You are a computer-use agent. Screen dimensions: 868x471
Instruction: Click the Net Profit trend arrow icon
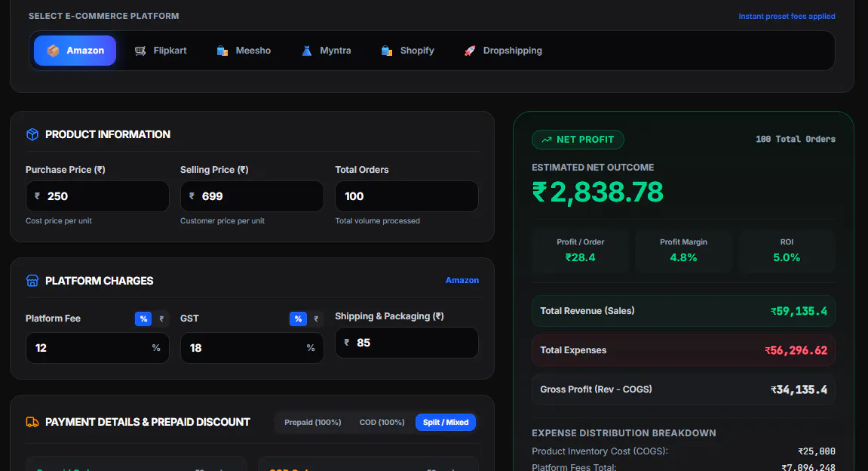547,140
